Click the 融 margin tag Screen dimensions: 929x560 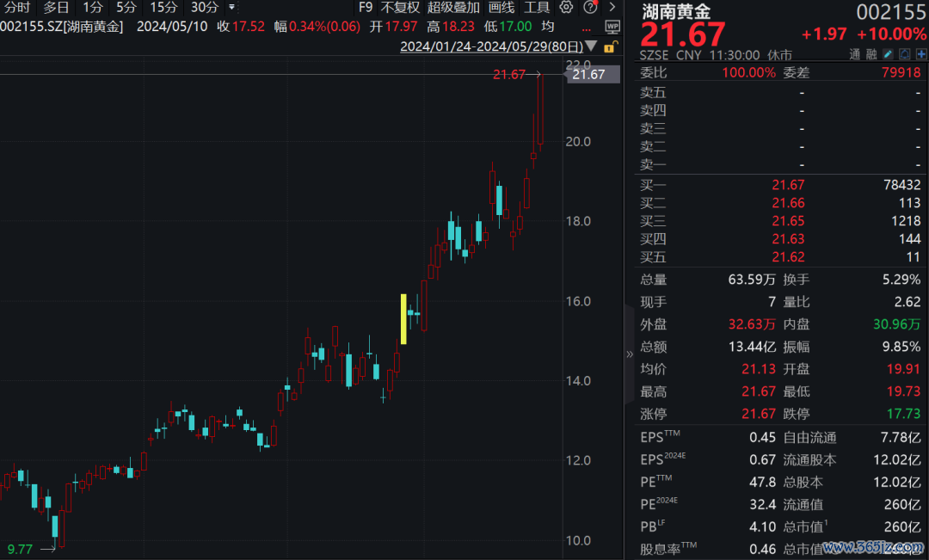(x=871, y=54)
